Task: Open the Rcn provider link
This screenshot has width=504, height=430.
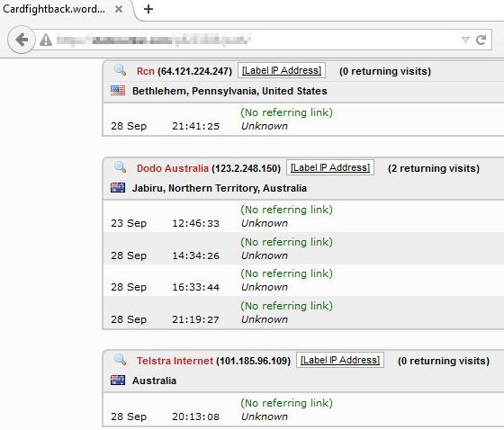Action: click(x=146, y=71)
